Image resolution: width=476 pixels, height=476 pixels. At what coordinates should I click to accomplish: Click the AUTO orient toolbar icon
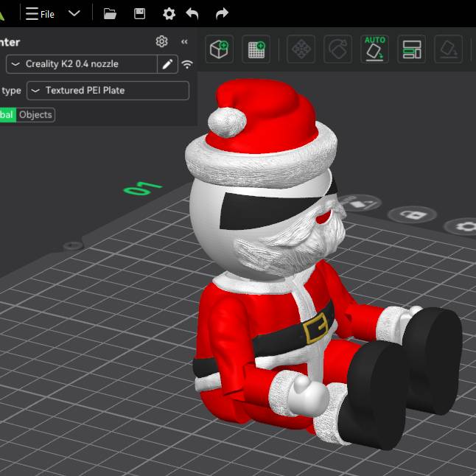[x=375, y=49]
